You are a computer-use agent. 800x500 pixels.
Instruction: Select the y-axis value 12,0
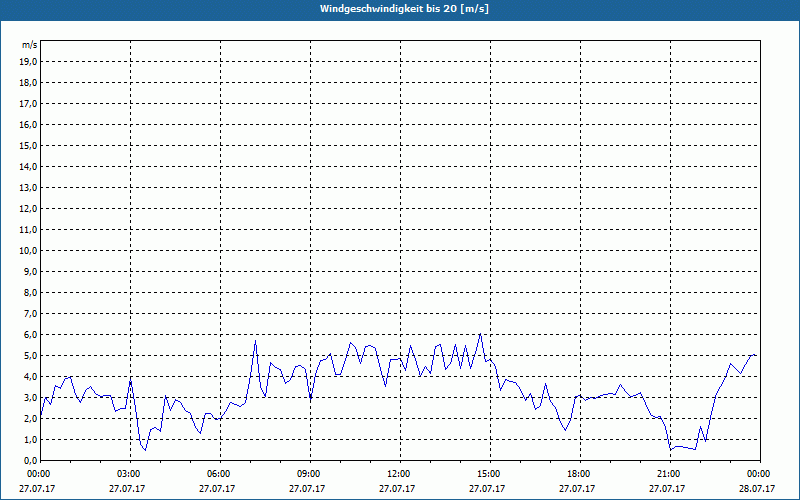[28, 209]
